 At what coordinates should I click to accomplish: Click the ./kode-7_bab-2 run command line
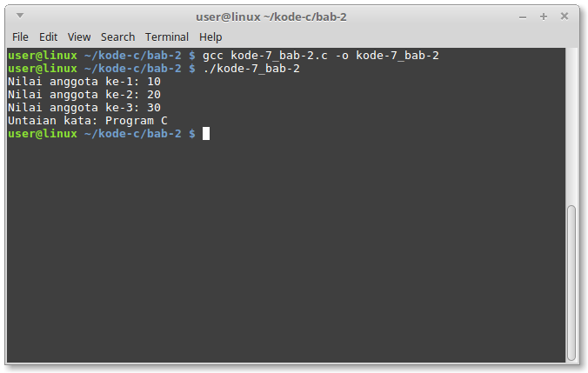pyautogui.click(x=251, y=69)
